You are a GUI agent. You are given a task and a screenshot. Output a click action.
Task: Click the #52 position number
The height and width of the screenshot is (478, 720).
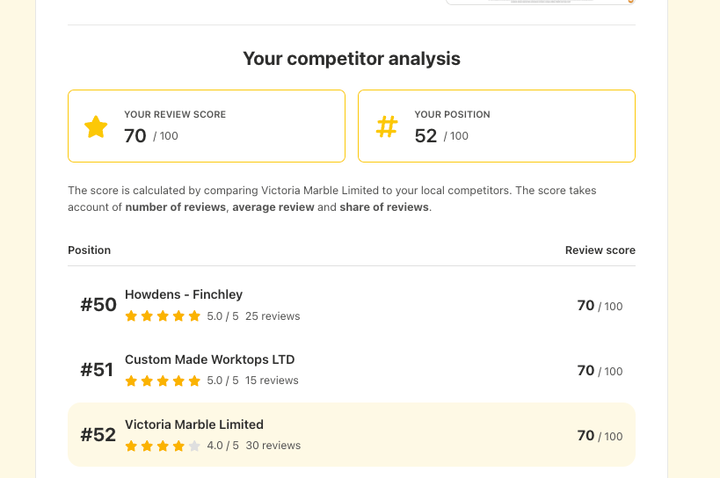click(98, 435)
